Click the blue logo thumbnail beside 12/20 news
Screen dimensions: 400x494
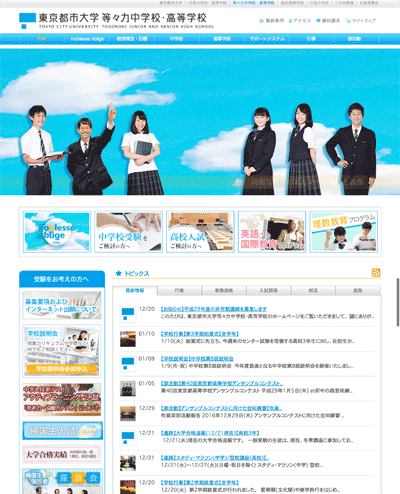(x=128, y=314)
